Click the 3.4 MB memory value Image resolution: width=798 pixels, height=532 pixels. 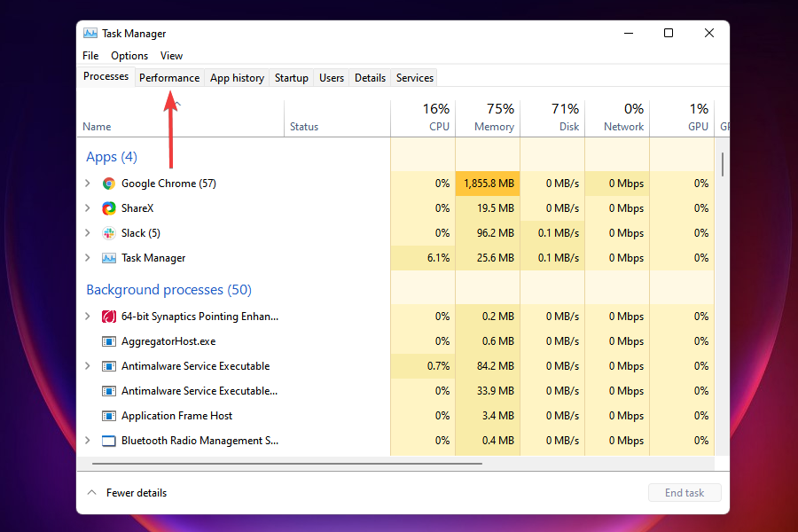click(x=497, y=416)
